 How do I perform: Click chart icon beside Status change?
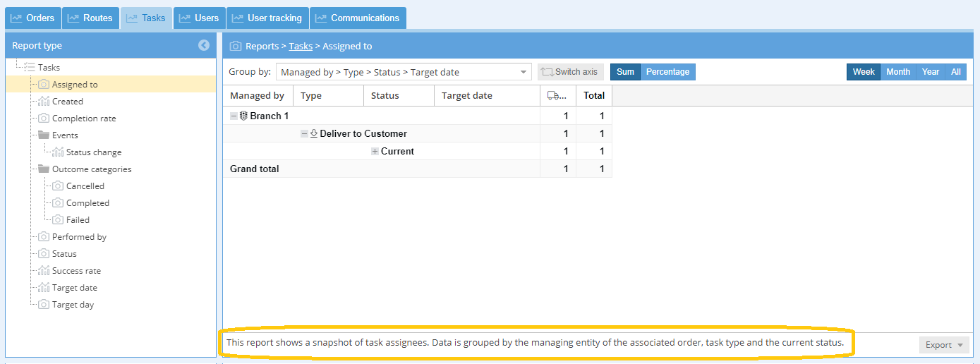(x=58, y=152)
